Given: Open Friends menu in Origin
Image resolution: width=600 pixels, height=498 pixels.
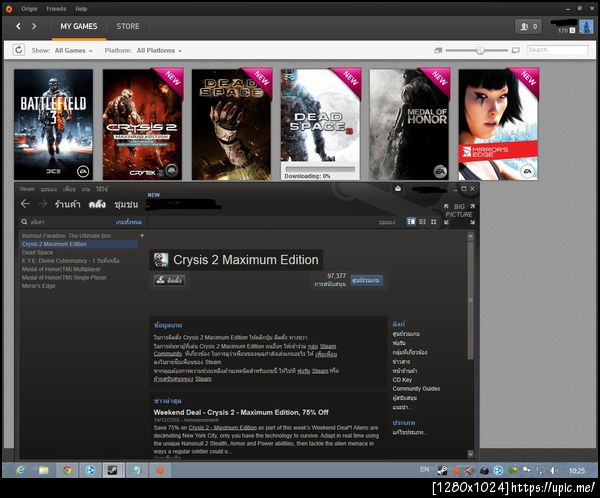Looking at the screenshot, I should pyautogui.click(x=56, y=8).
